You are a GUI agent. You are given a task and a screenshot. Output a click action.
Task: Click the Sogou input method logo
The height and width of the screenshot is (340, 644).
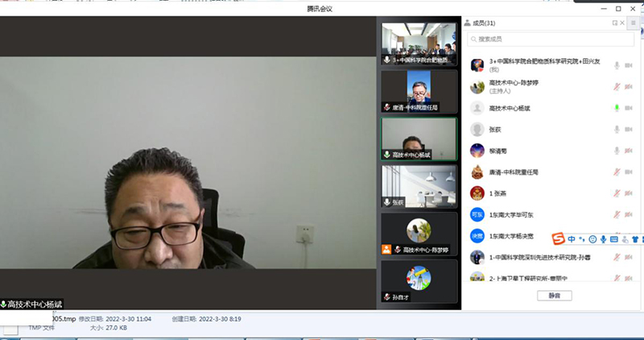coord(558,238)
